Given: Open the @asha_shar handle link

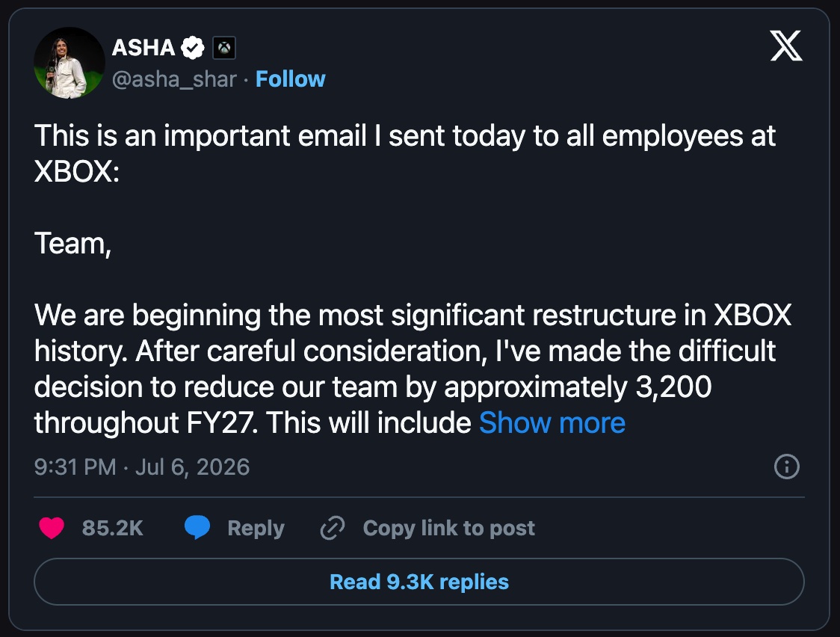Looking at the screenshot, I should tap(174, 79).
